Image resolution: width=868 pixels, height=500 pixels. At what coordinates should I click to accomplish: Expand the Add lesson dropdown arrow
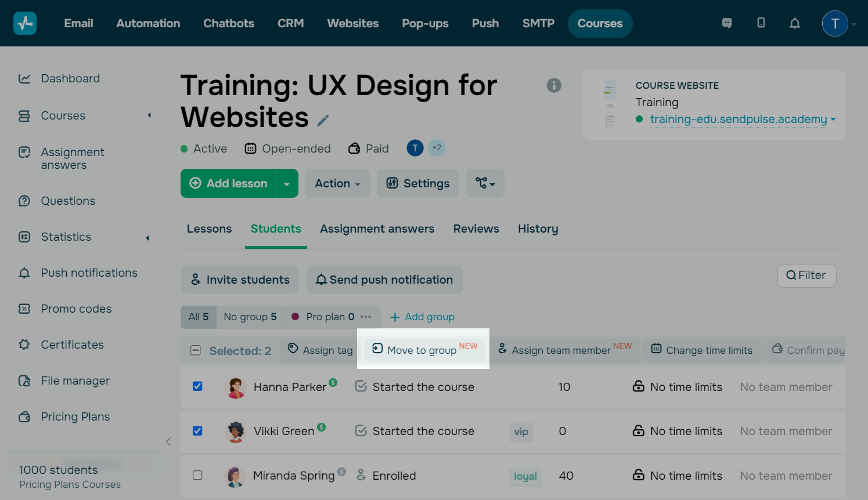[x=287, y=184]
